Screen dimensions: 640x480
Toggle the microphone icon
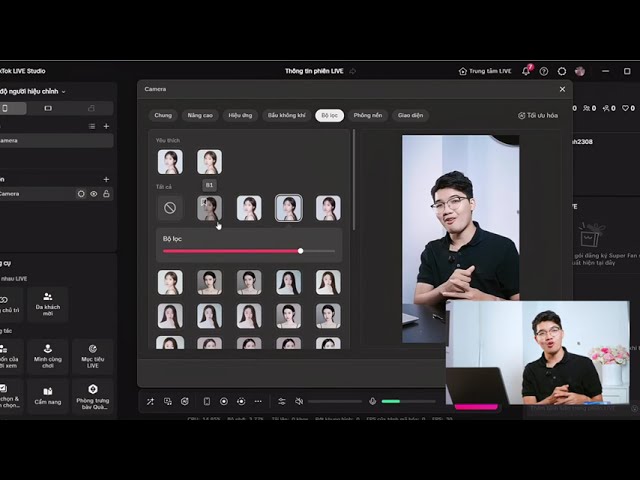pos(372,402)
